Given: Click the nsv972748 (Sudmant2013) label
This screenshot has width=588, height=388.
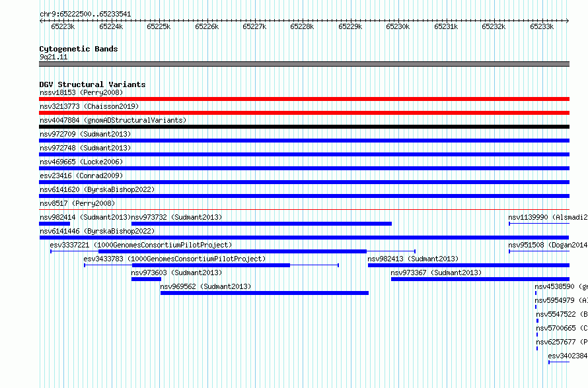Looking at the screenshot, I should (85, 148).
